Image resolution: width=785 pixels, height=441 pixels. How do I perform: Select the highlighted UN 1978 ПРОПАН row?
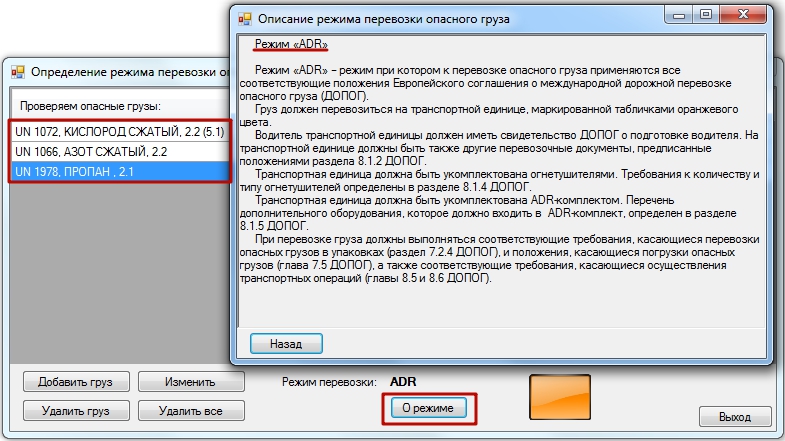pos(120,171)
